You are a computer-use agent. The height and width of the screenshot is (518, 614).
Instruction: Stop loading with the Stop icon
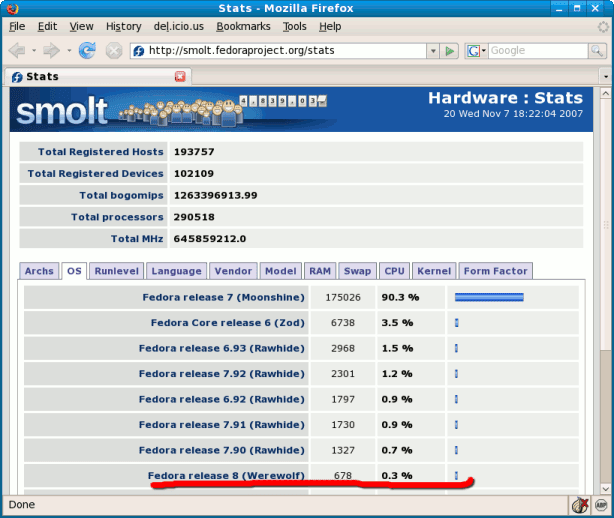(114, 51)
